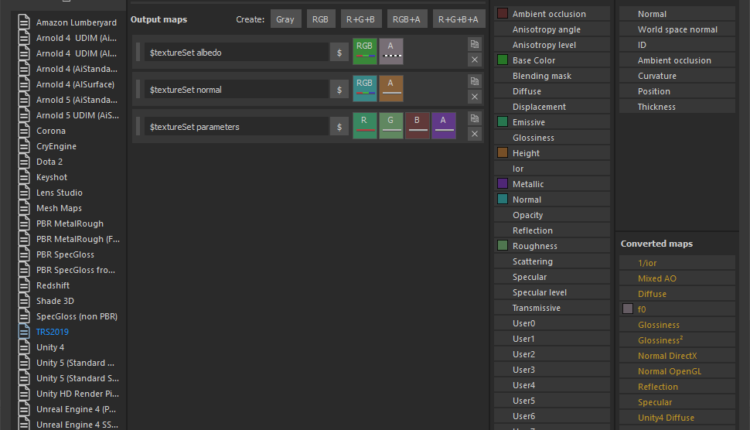Edit the $textureSet parameters name field
The image size is (750, 430).
236,127
